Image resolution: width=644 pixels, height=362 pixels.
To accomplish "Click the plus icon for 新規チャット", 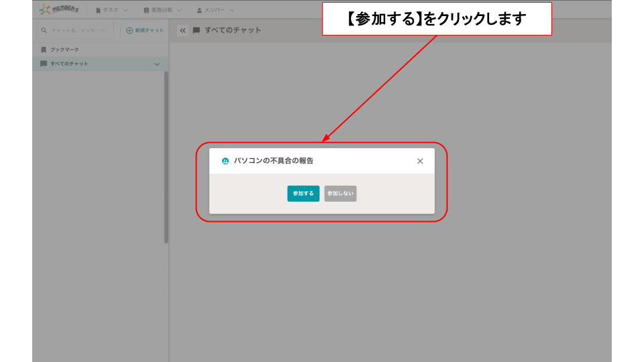I will (129, 30).
